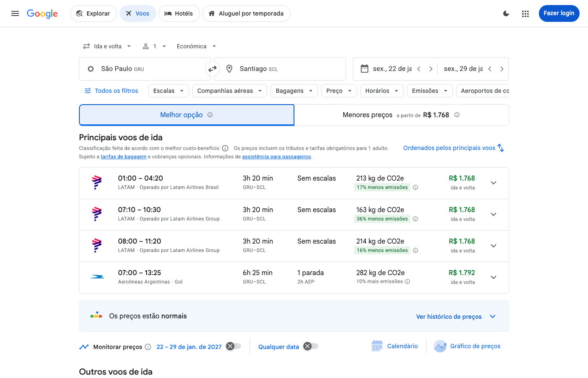588x378 pixels.
Task: Open the Bagagens filter dropdown
Action: pyautogui.click(x=294, y=91)
